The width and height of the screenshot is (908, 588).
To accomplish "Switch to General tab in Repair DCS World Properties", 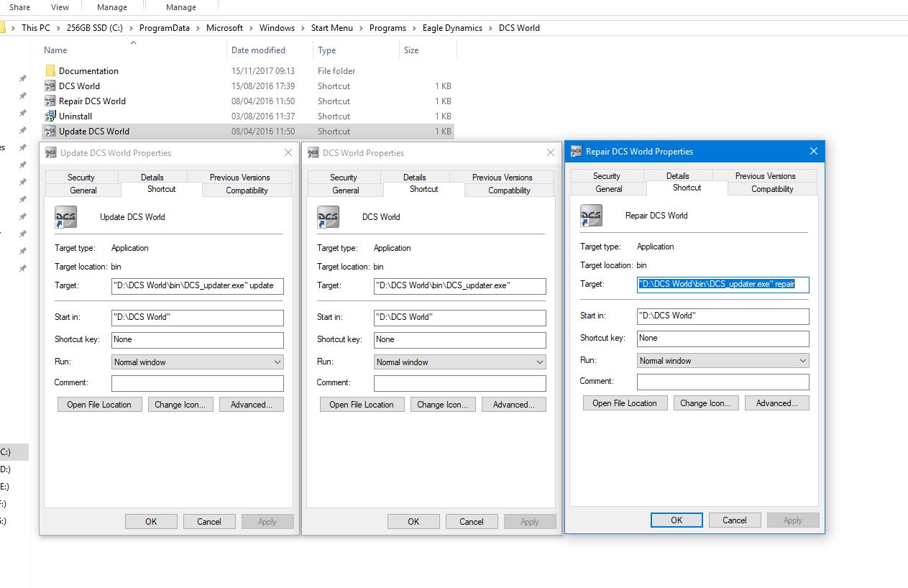I will click(x=609, y=189).
